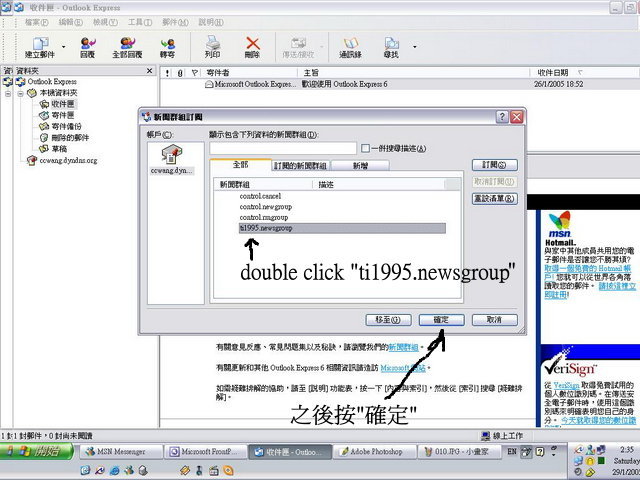The width and height of the screenshot is (640, 480).
Task: Open the dropdown arrow beside 尋找
Action: point(412,46)
